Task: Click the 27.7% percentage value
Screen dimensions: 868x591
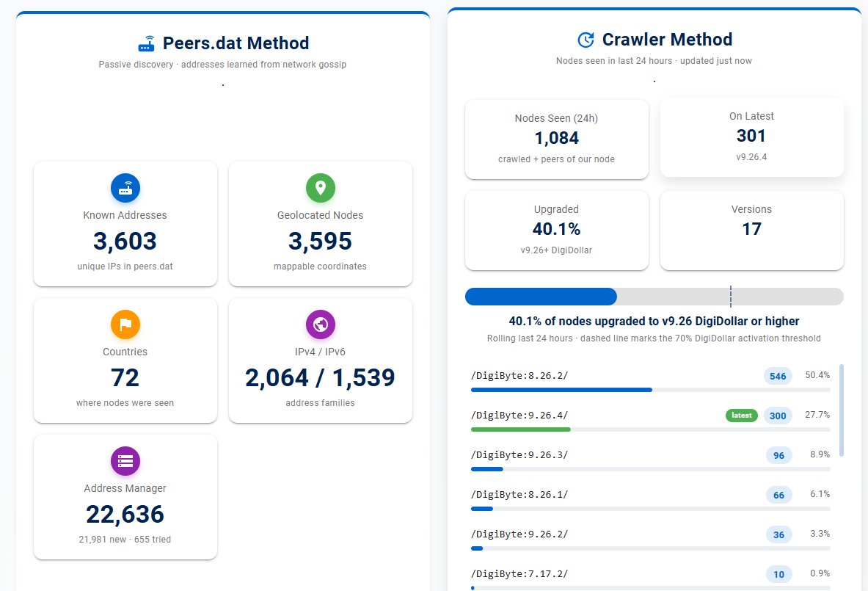Action: tap(817, 415)
